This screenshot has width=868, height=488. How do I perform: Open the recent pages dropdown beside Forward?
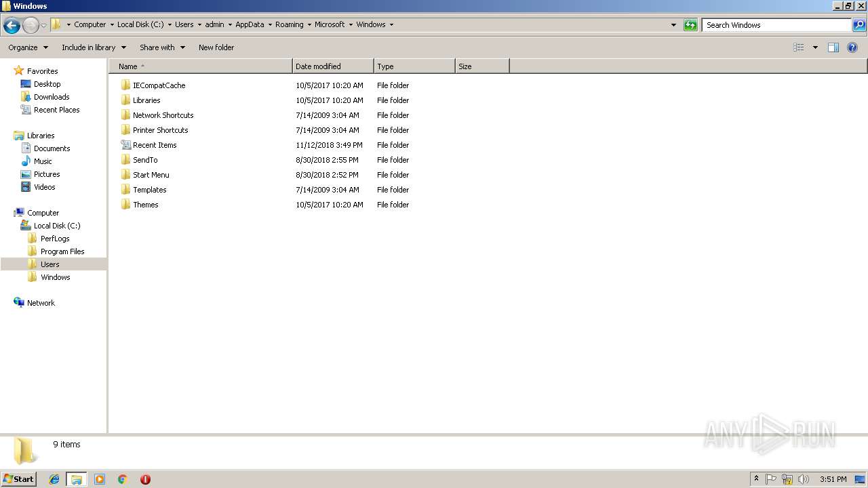click(x=43, y=26)
